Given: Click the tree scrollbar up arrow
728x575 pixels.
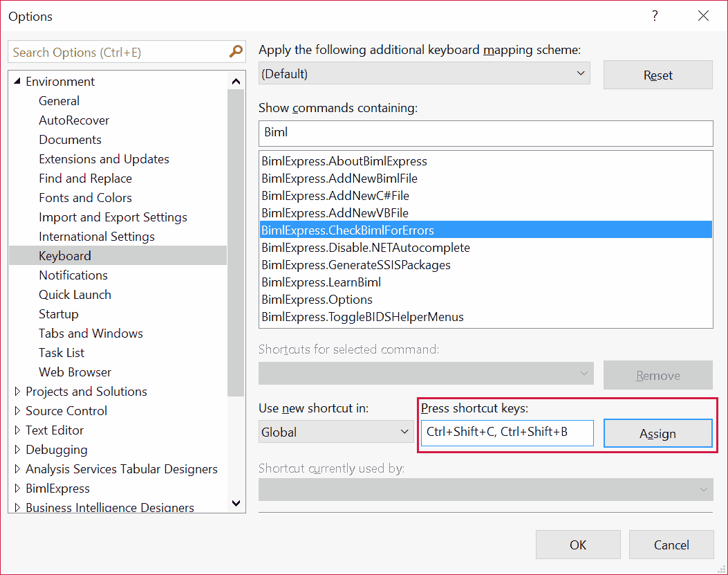Looking at the screenshot, I should [236, 80].
